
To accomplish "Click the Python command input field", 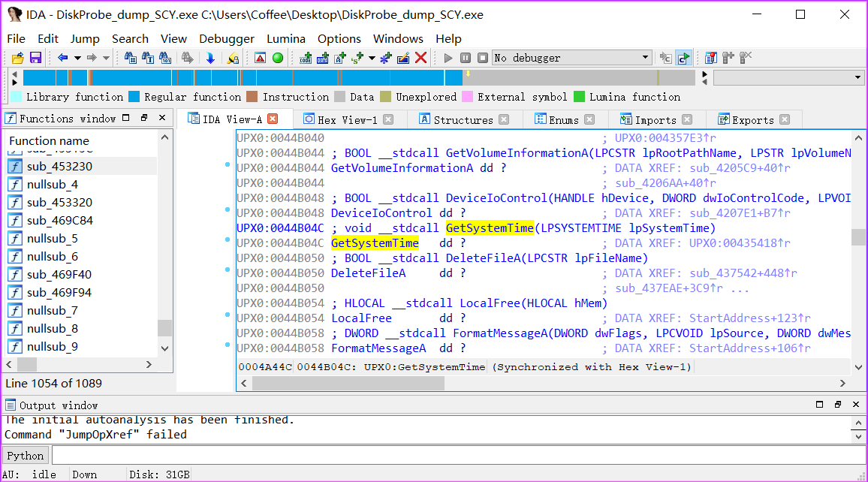I will (x=459, y=456).
